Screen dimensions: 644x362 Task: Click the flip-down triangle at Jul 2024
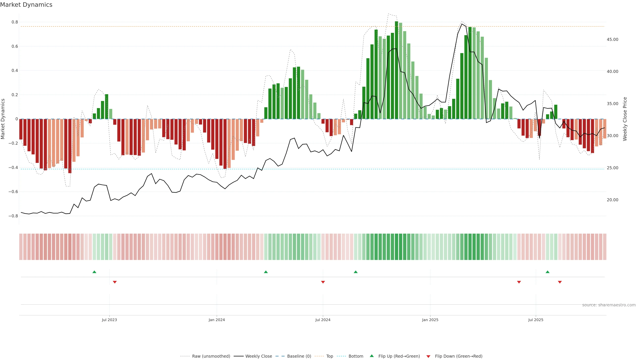[x=323, y=282]
